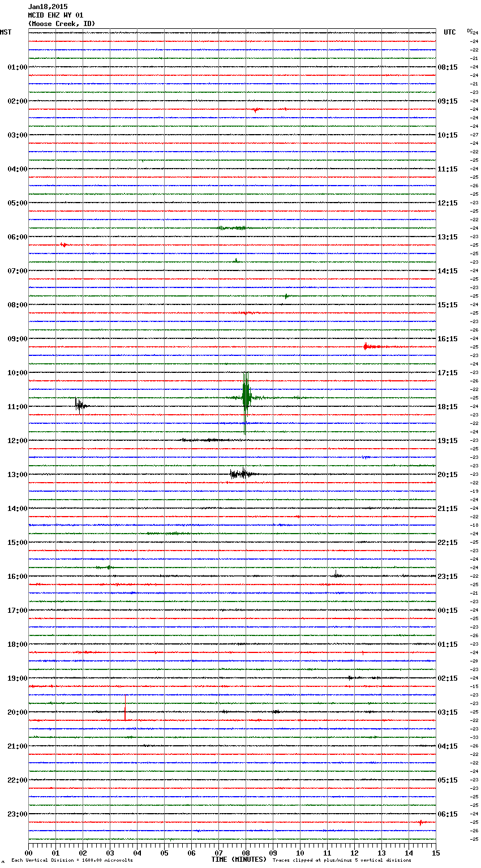Viewport: 481px width, 868px height.
Task: Click the MCID EHZ WY 01 station label
Action: [55, 15]
